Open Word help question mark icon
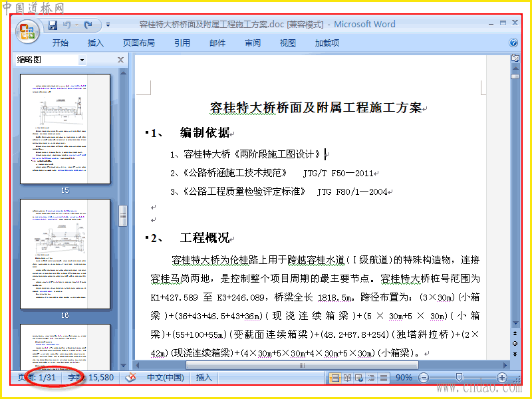This screenshot has height=399, width=532. pyautogui.click(x=513, y=43)
